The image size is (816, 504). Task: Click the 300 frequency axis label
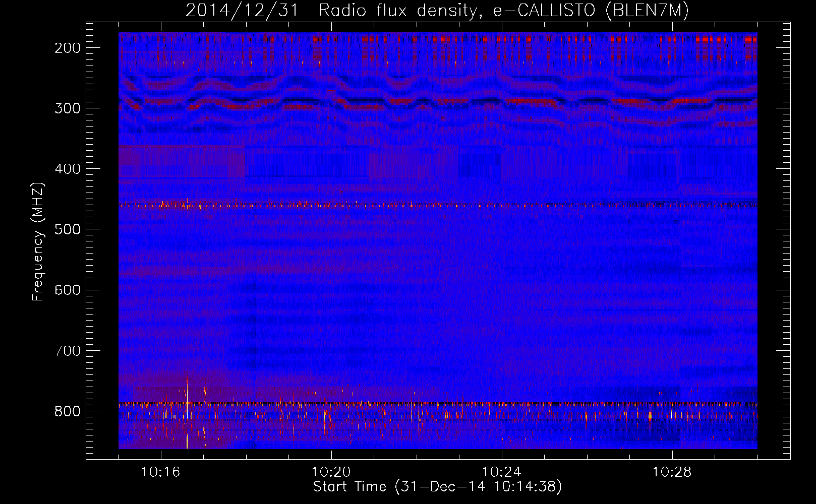coord(68,108)
